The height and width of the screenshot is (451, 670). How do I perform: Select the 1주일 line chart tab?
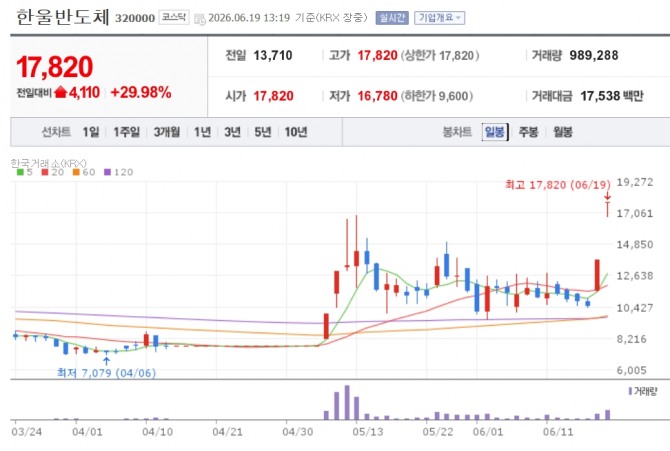126,132
